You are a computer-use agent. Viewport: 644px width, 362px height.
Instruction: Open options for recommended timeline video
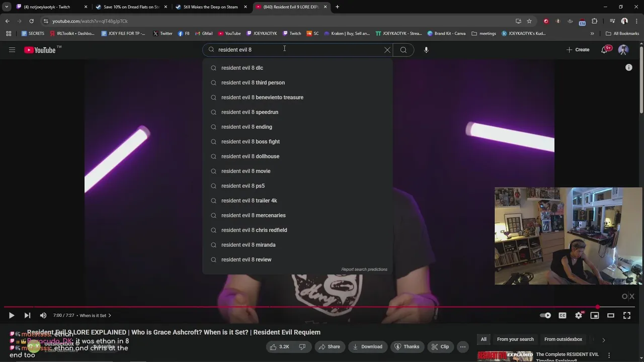coord(609,355)
